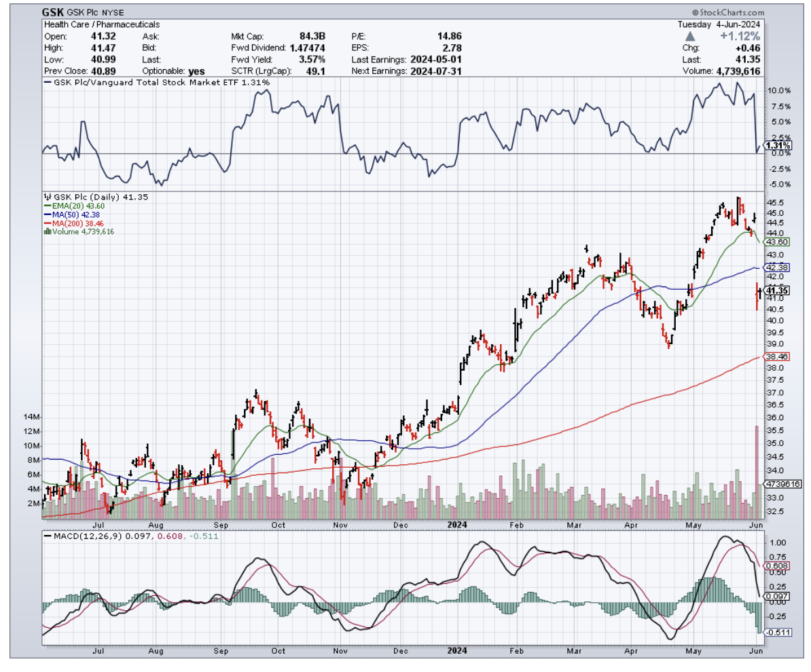Image resolution: width=811 pixels, height=672 pixels.
Task: Click the blue MA(50) legend line marker
Action: pos(48,214)
